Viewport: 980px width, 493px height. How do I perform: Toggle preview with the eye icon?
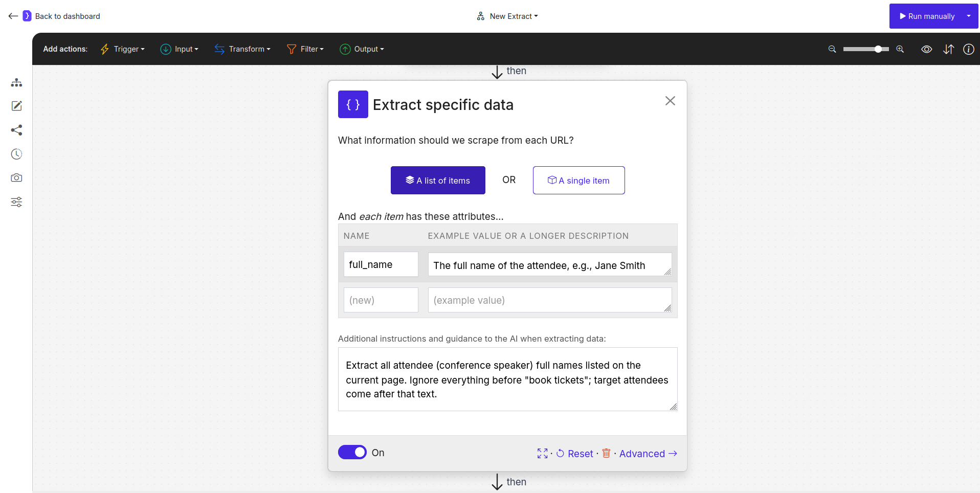(927, 49)
